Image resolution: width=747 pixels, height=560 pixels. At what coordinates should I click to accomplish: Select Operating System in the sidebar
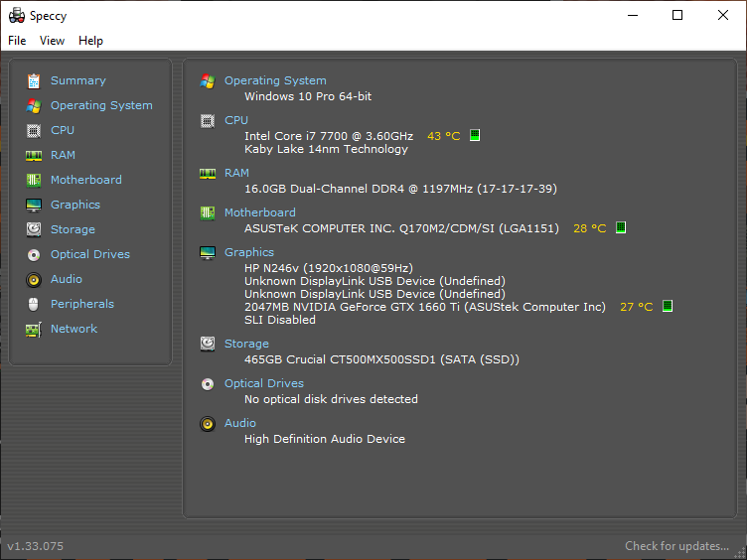pos(101,105)
